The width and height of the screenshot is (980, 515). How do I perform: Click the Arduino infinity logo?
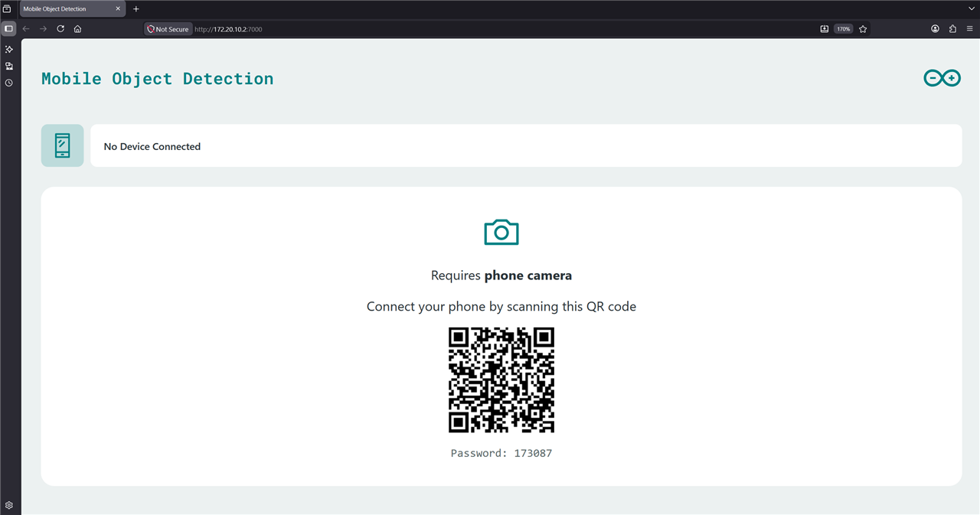942,78
